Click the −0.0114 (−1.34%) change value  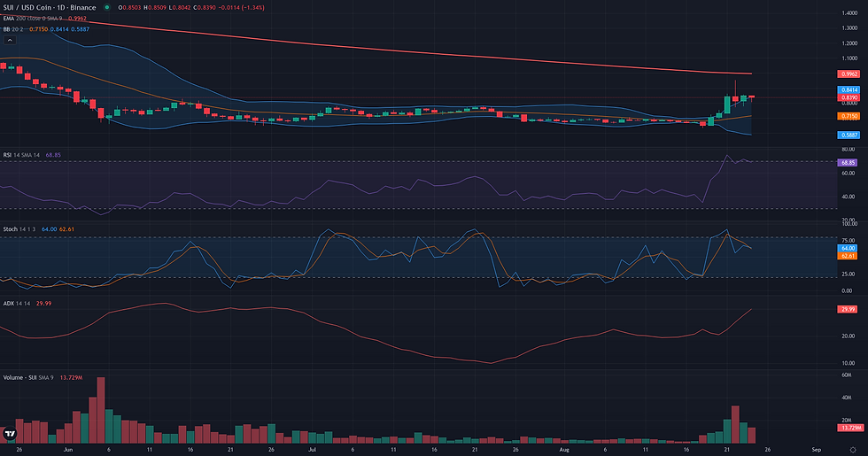click(241, 8)
